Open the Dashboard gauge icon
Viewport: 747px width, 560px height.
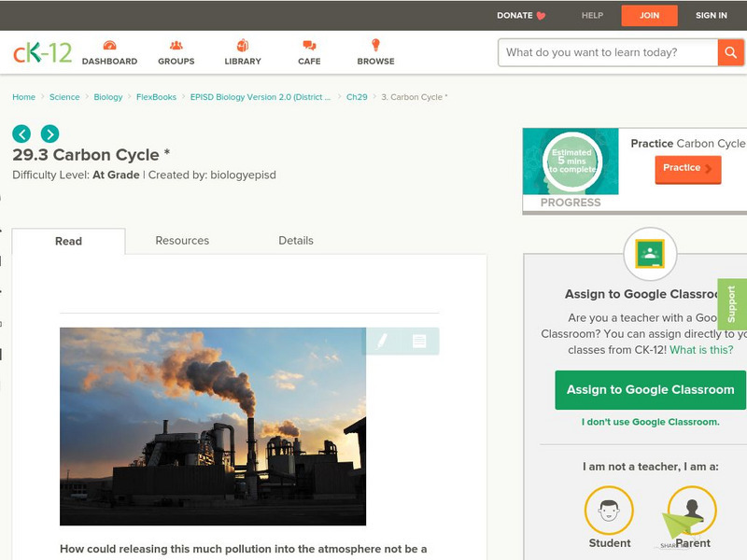point(109,45)
